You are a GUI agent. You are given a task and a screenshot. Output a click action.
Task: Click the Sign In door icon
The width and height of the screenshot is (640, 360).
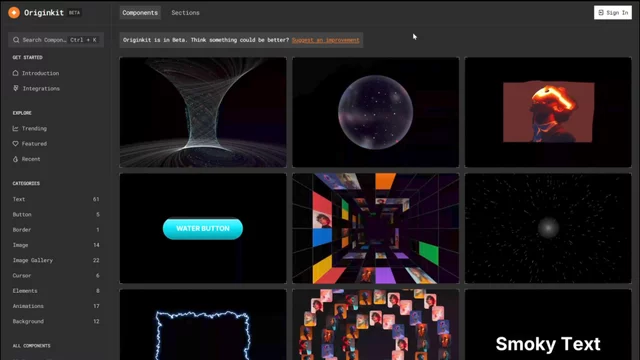coord(601,13)
